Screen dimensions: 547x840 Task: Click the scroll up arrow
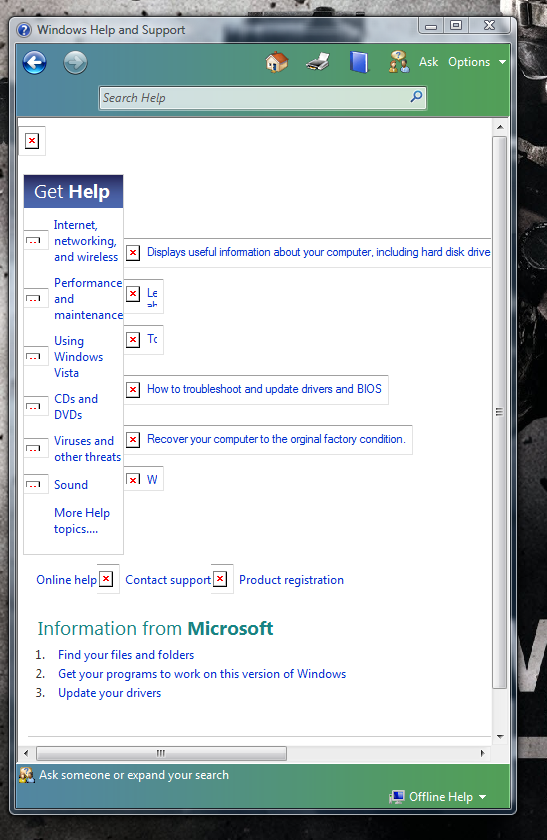click(x=500, y=128)
